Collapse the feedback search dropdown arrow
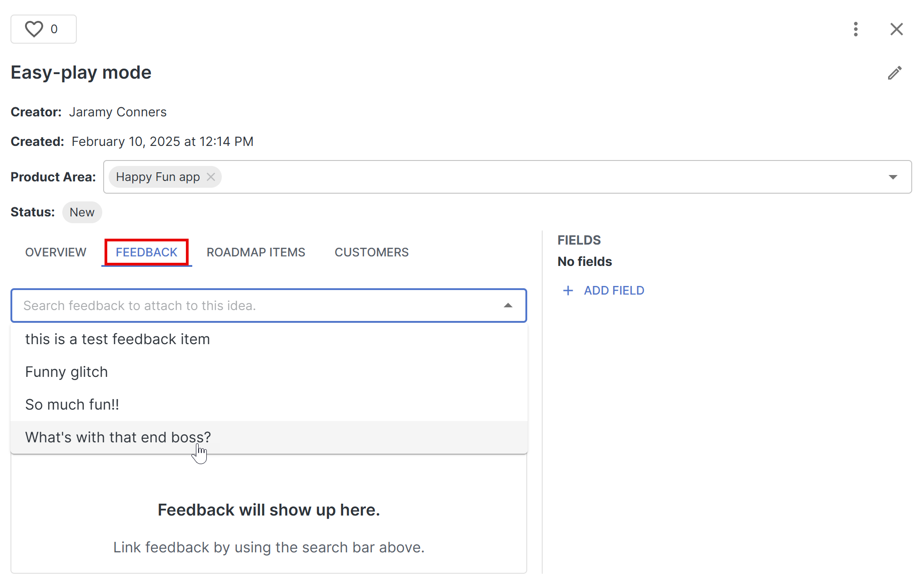This screenshot has height=581, width=924. click(x=508, y=306)
